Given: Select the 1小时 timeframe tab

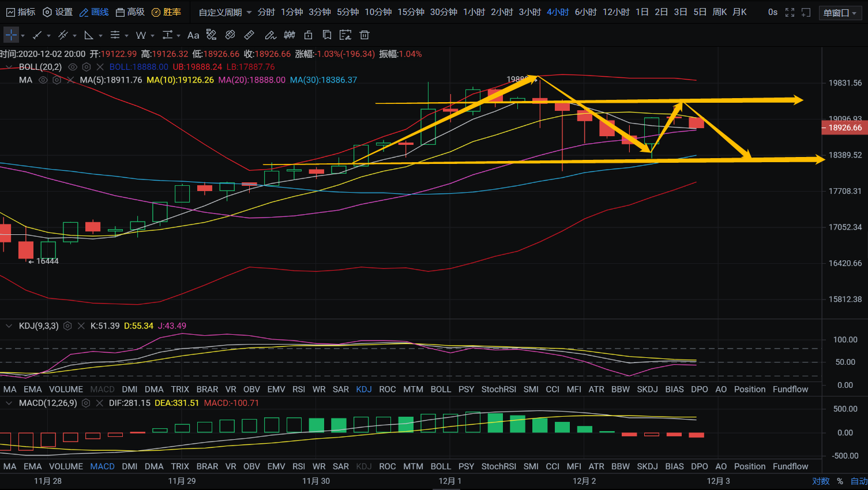Looking at the screenshot, I should click(x=474, y=12).
